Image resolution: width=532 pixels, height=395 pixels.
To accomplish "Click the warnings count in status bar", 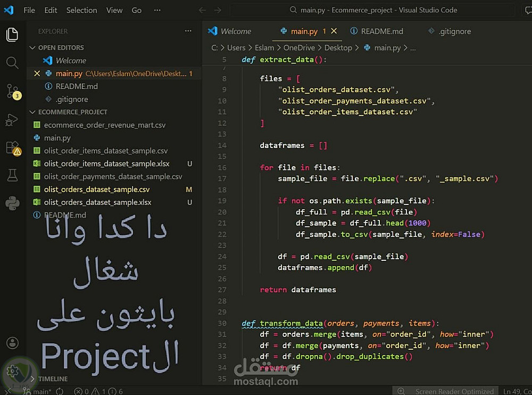I will 99,391.
